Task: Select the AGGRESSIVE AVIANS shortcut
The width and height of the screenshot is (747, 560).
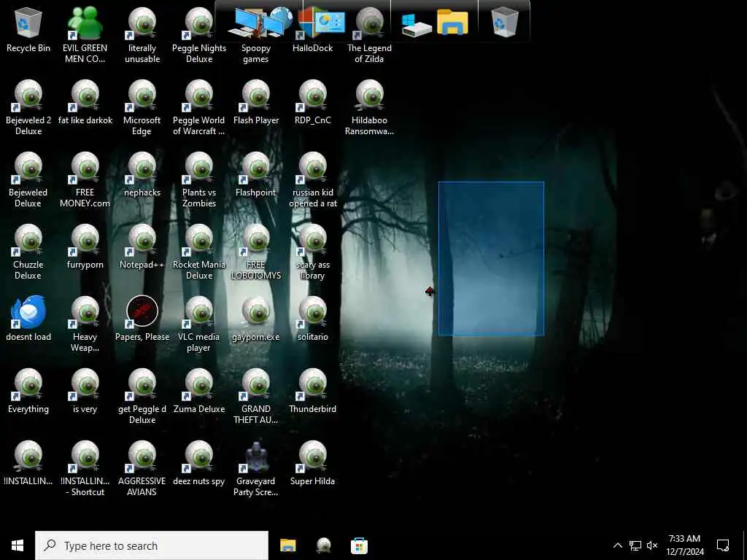Action: click(x=142, y=469)
